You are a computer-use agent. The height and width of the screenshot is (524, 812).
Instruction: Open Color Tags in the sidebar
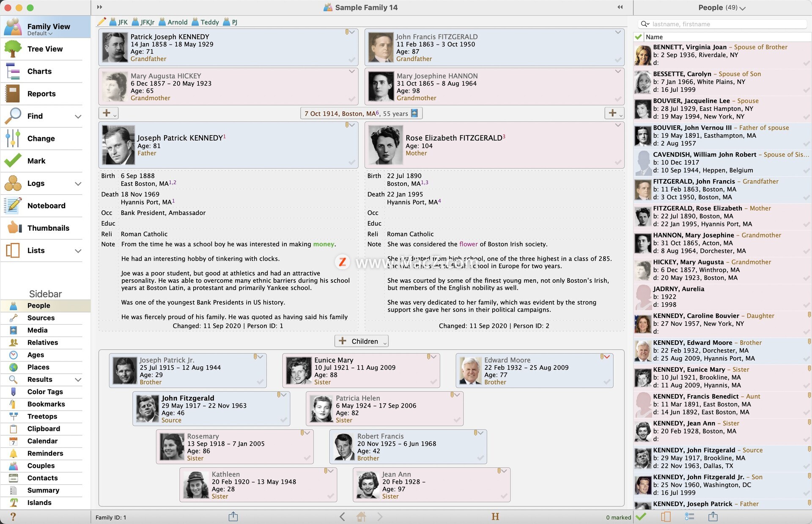pyautogui.click(x=45, y=392)
